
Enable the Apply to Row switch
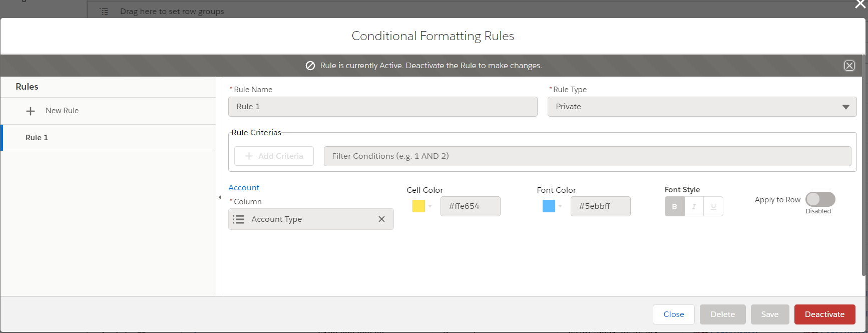[x=820, y=199]
